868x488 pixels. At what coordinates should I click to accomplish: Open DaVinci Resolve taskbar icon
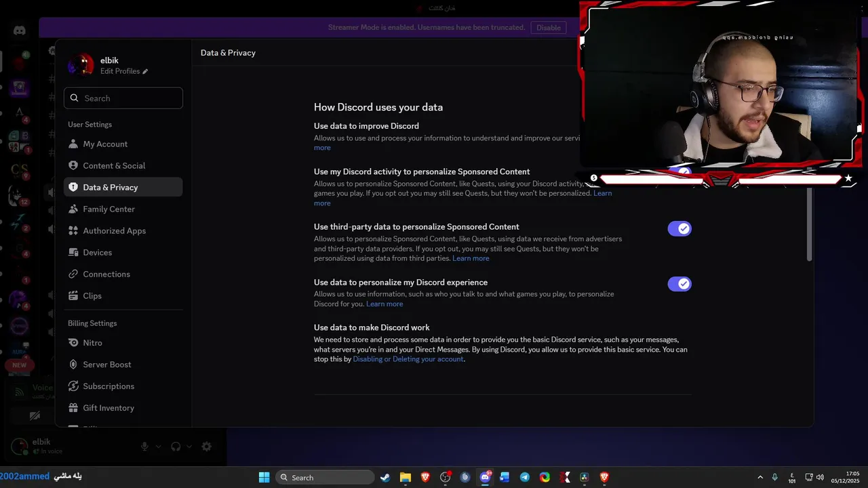585,477
